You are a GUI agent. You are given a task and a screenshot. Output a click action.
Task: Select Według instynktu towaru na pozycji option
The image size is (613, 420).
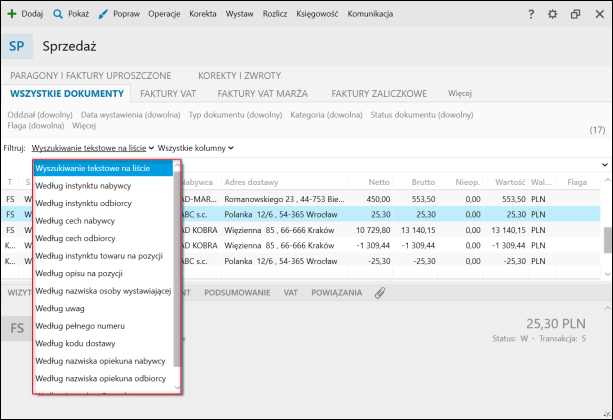[x=103, y=256]
